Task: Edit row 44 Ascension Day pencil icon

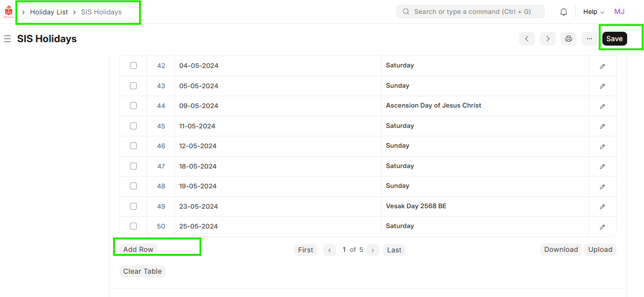Action: [602, 106]
